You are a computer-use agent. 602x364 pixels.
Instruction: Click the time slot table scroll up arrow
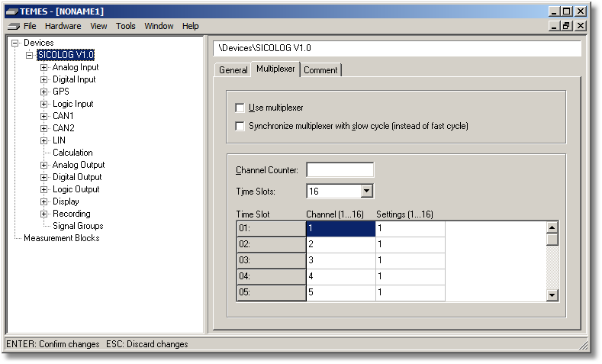(x=552, y=227)
